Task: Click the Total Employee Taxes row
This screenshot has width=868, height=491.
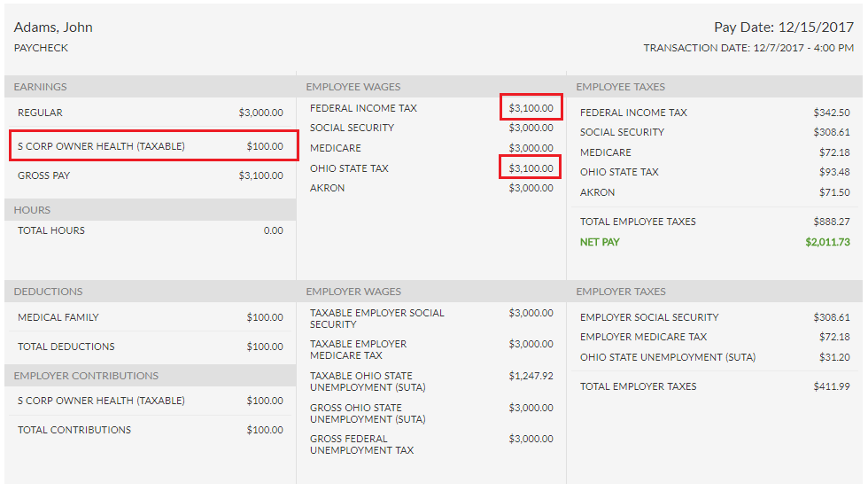Action: click(714, 222)
